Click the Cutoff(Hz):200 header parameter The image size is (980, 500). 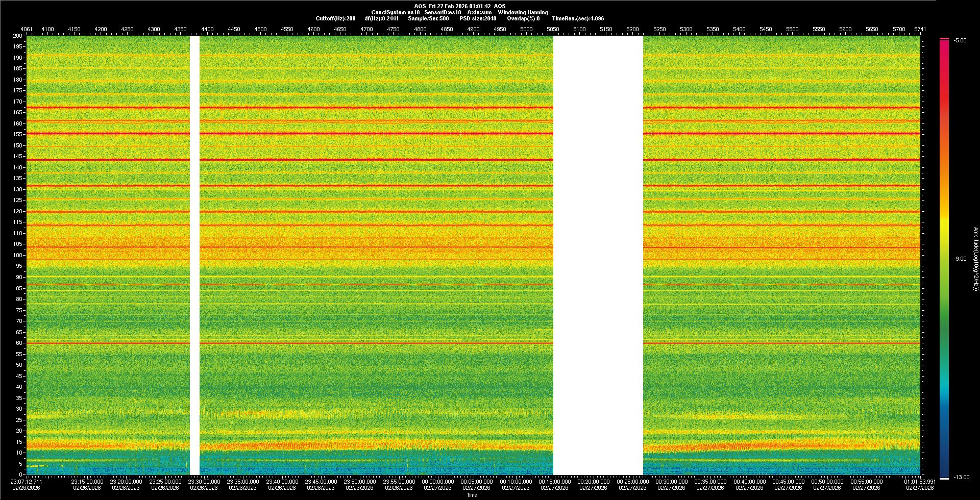335,18
